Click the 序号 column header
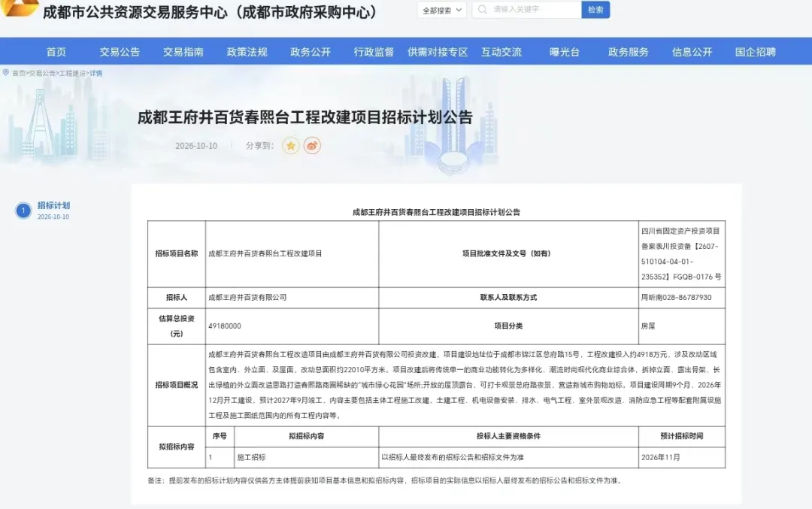 [x=220, y=437]
